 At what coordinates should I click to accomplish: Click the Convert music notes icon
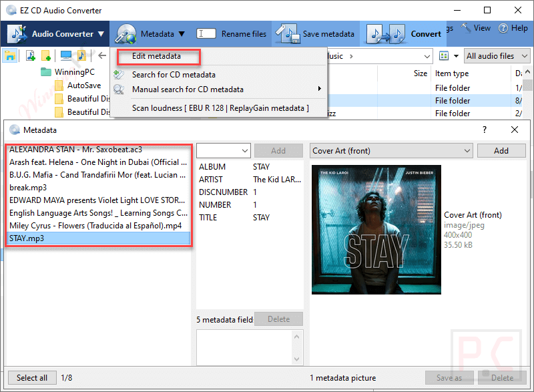386,33
